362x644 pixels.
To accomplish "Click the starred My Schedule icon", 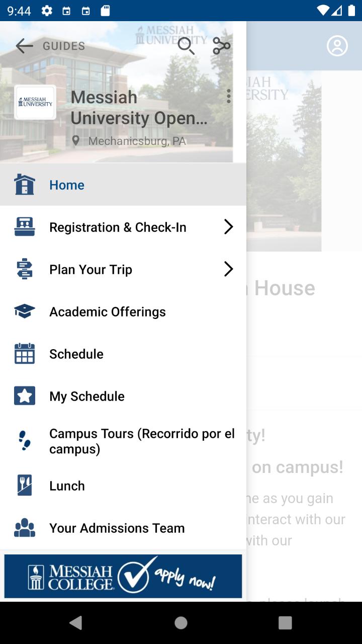I will click(25, 396).
